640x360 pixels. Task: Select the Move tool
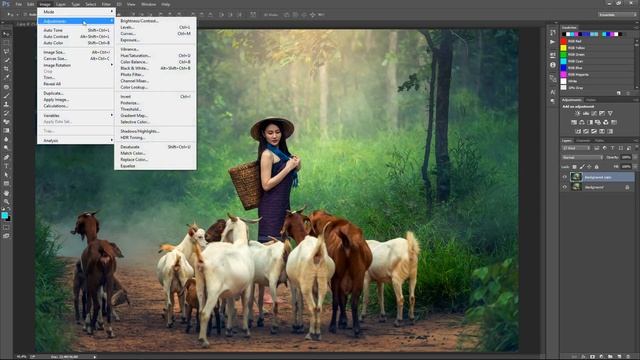click(x=6, y=34)
